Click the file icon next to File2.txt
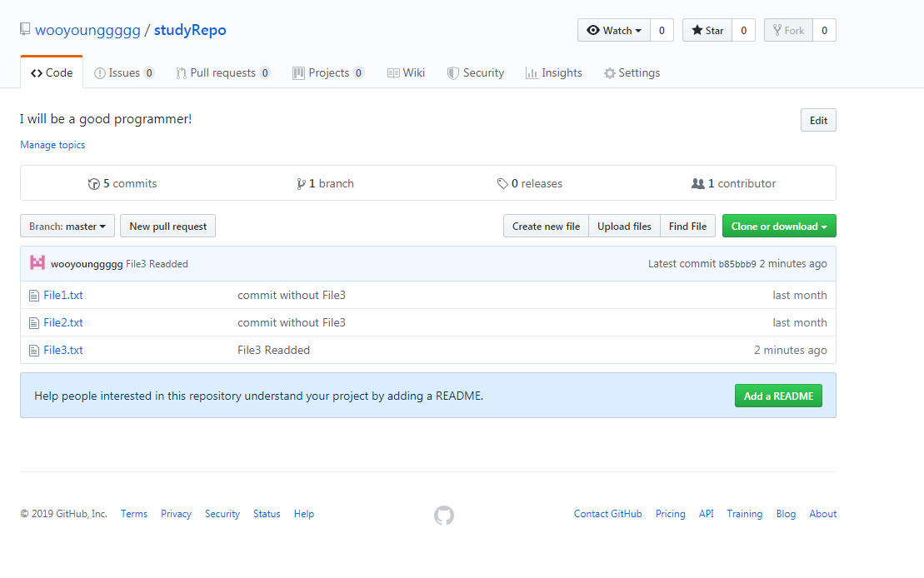The height and width of the screenshot is (578, 924). [x=34, y=323]
